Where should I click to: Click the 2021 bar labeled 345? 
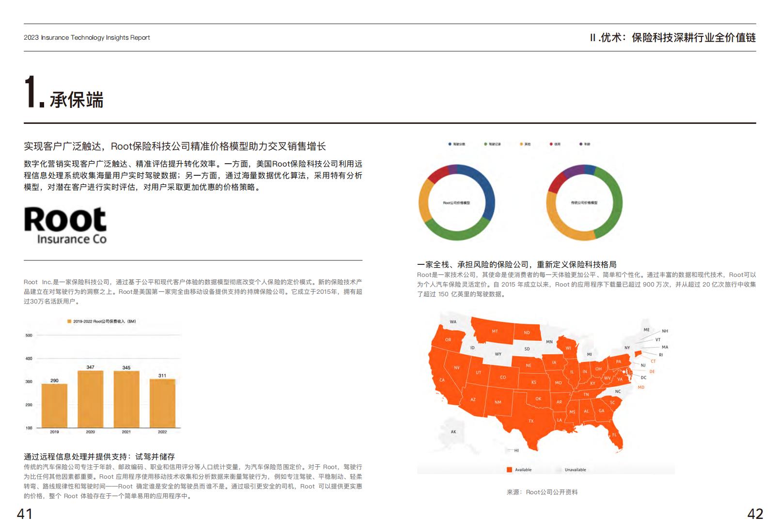[126, 399]
